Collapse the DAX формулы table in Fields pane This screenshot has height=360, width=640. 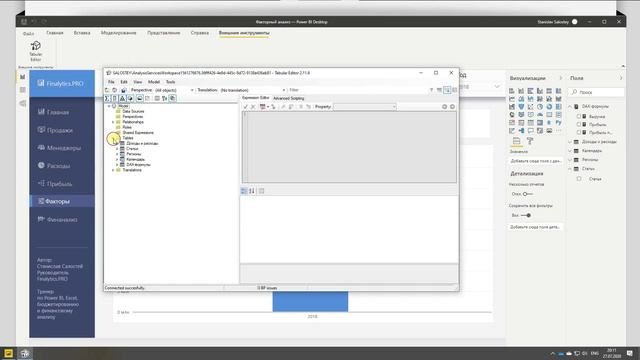coord(570,107)
